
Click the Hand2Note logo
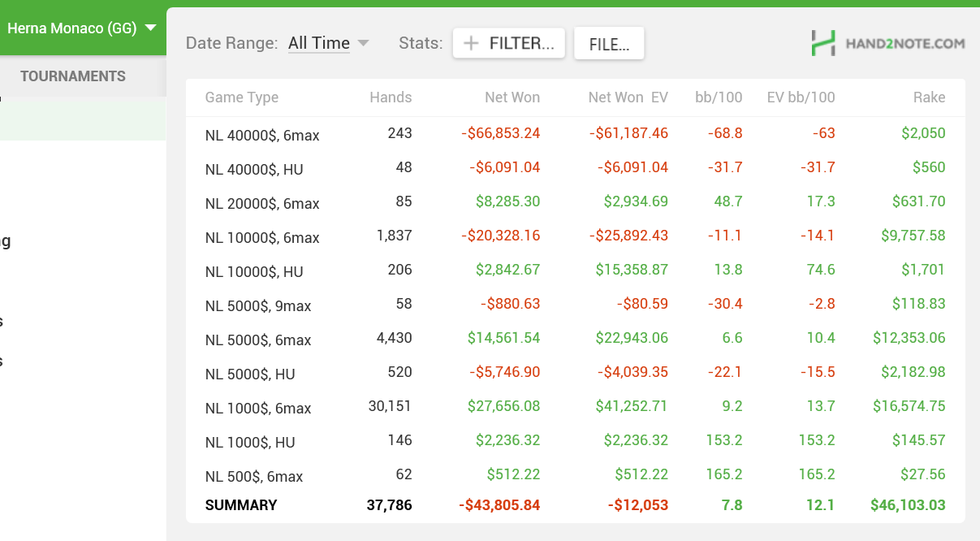(887, 43)
